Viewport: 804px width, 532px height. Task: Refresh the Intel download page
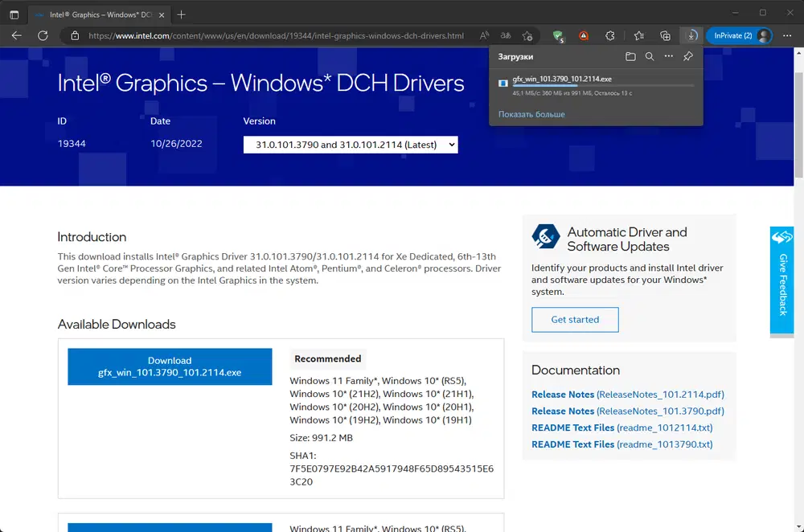(43, 35)
